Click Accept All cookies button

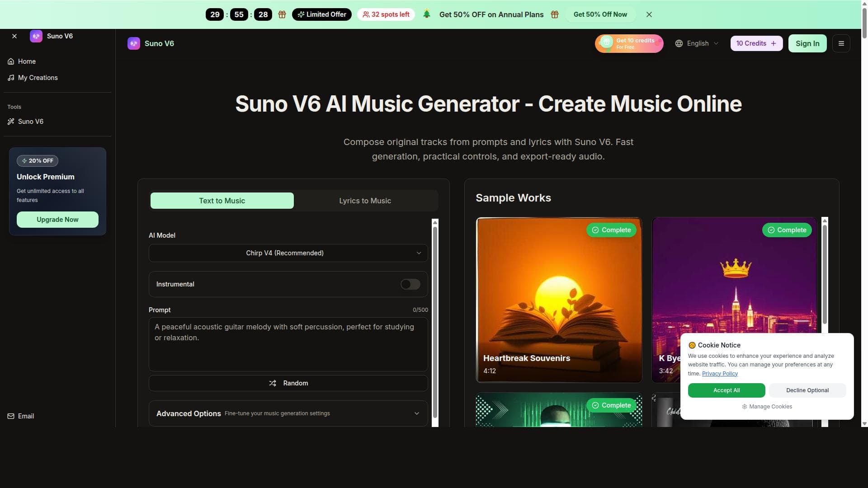click(x=726, y=390)
